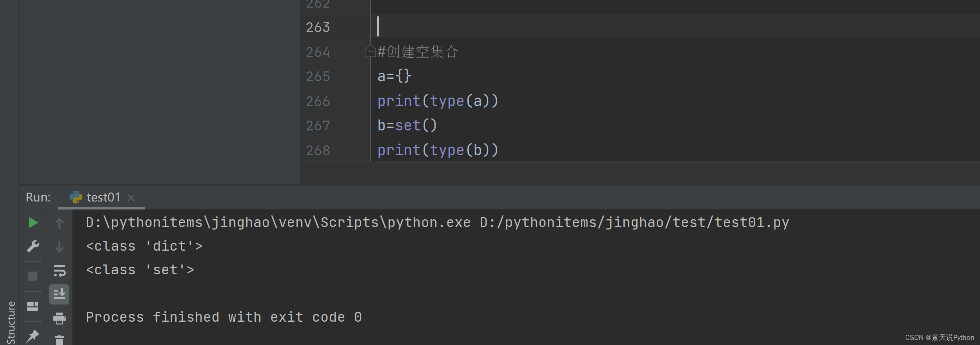Pin the Run tab
The image size is (980, 345).
pos(33,336)
